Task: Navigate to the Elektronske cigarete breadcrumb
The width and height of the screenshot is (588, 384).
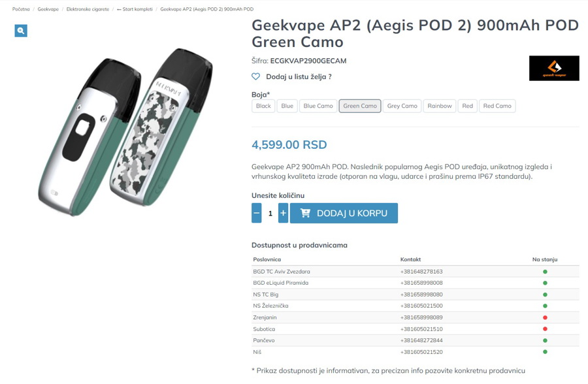Action: coord(88,9)
